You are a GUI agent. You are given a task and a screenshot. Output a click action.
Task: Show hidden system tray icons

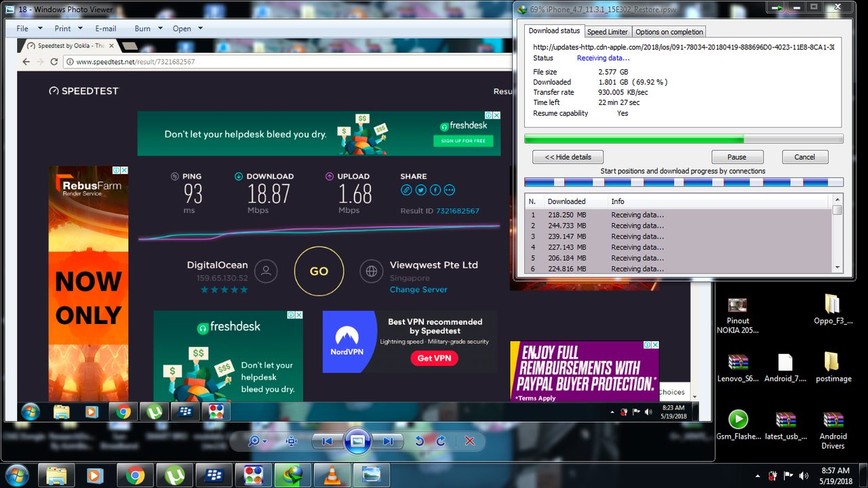pos(757,476)
